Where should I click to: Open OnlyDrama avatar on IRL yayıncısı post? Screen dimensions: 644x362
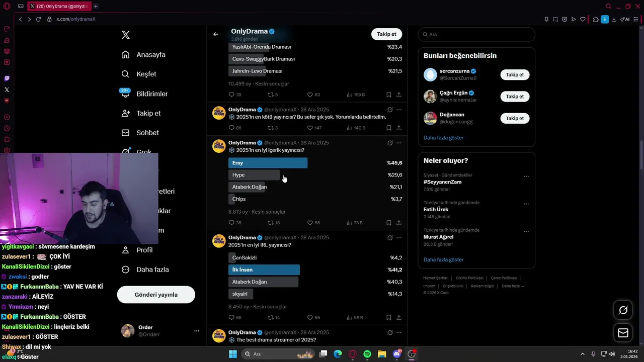219,241
